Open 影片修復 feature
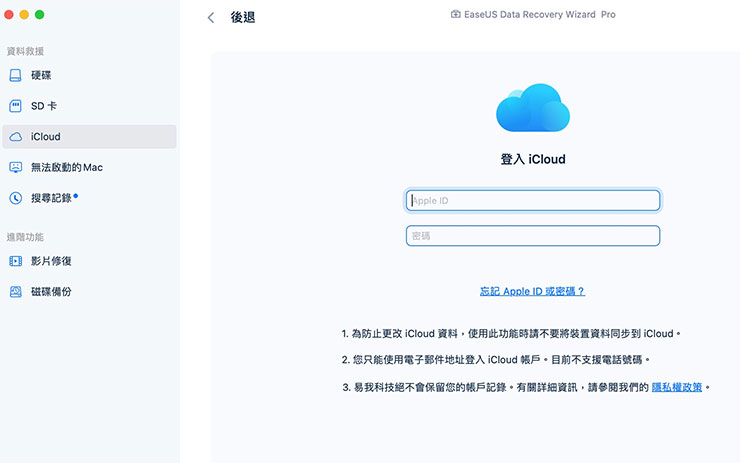The height and width of the screenshot is (463, 740). pos(89,261)
